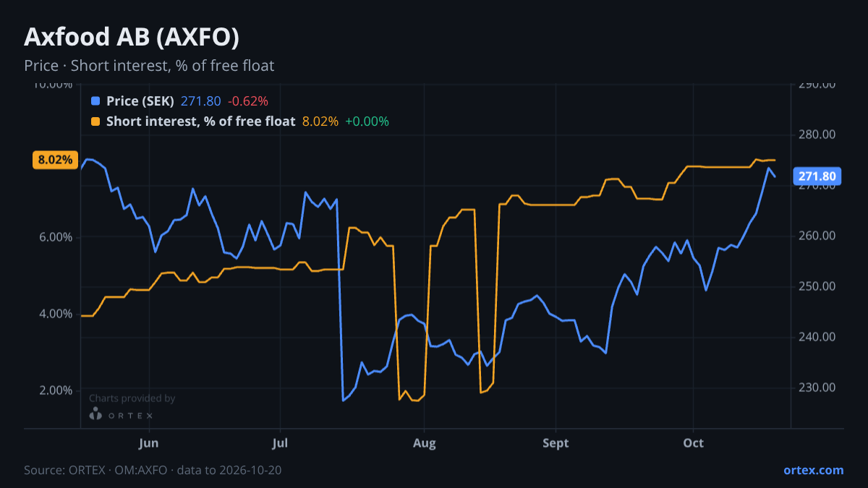Click the 271.80 price value in legend
The image size is (868, 488).
pyautogui.click(x=201, y=101)
